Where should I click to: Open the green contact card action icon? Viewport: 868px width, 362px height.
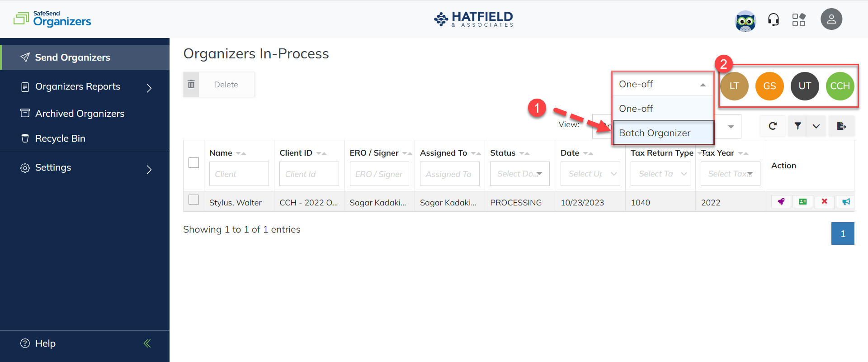tap(802, 202)
